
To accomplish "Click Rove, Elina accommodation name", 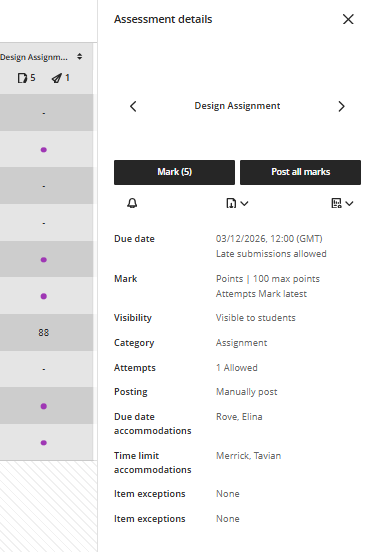I will pyautogui.click(x=239, y=417).
